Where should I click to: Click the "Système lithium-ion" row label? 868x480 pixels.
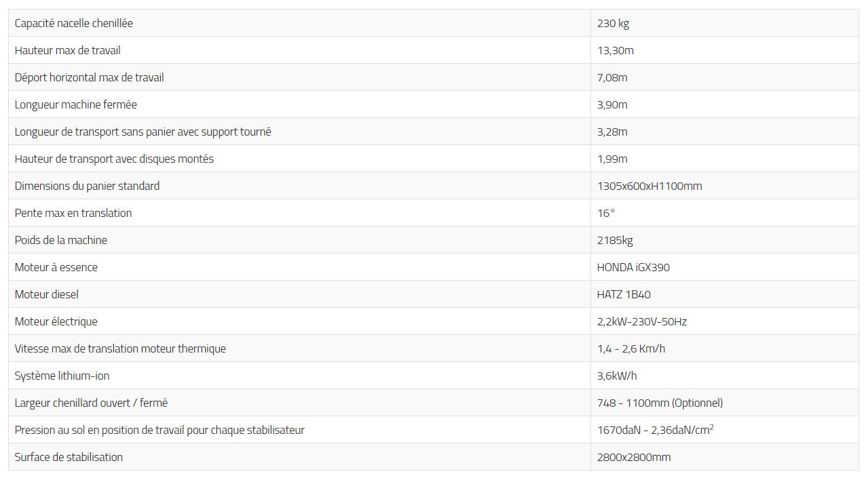pos(62,376)
